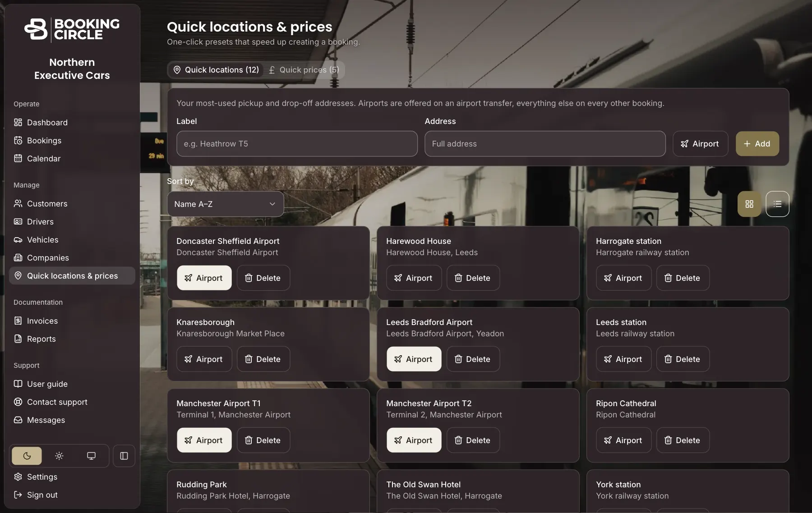Toggle Airport flag in the add form

pos(700,144)
